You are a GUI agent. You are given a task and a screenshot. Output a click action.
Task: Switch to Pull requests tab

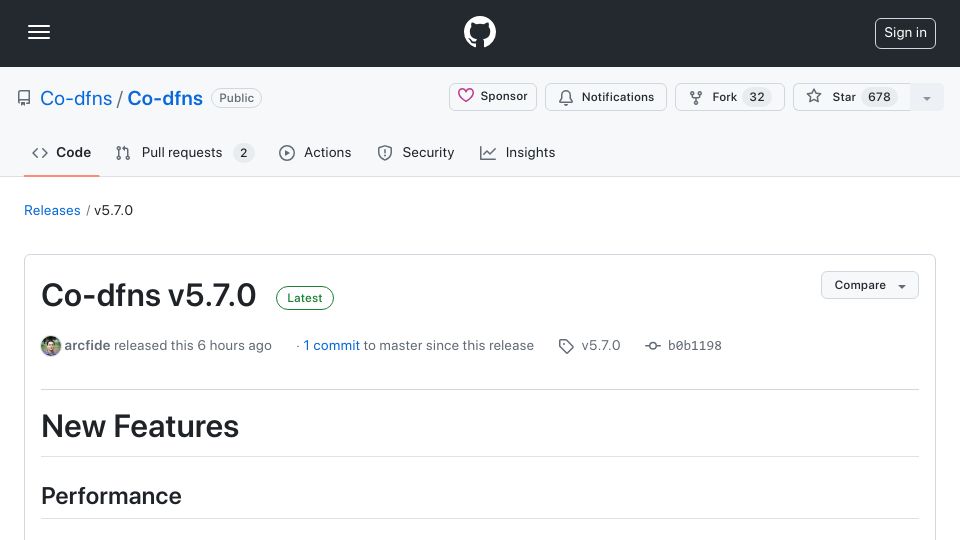point(184,152)
